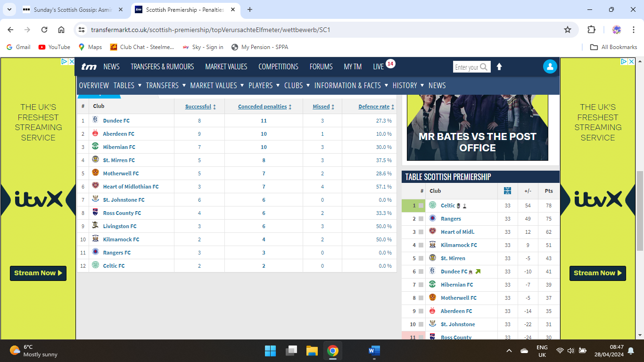Image resolution: width=644 pixels, height=362 pixels.
Task: Open Word from the taskbar
Action: coord(374,351)
